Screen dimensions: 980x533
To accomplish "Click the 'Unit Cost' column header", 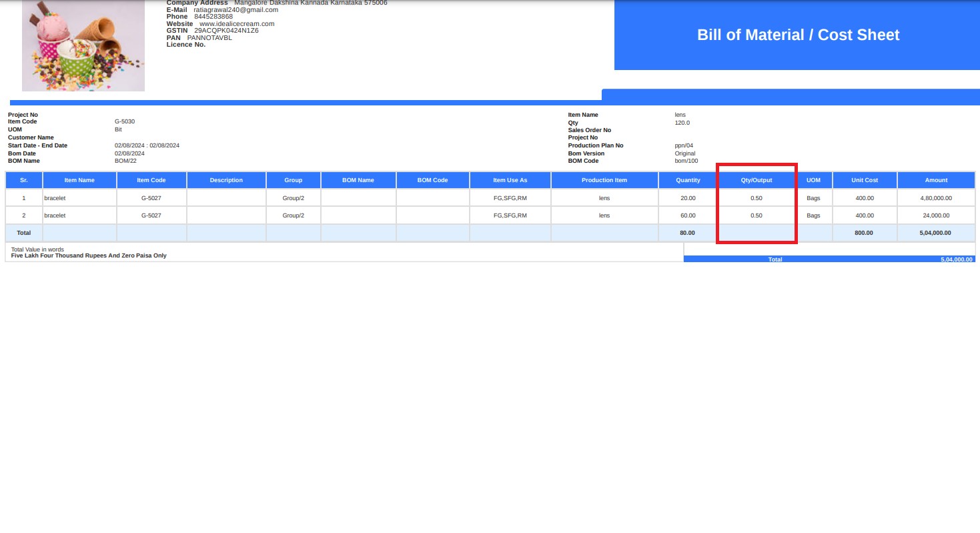I will click(865, 180).
